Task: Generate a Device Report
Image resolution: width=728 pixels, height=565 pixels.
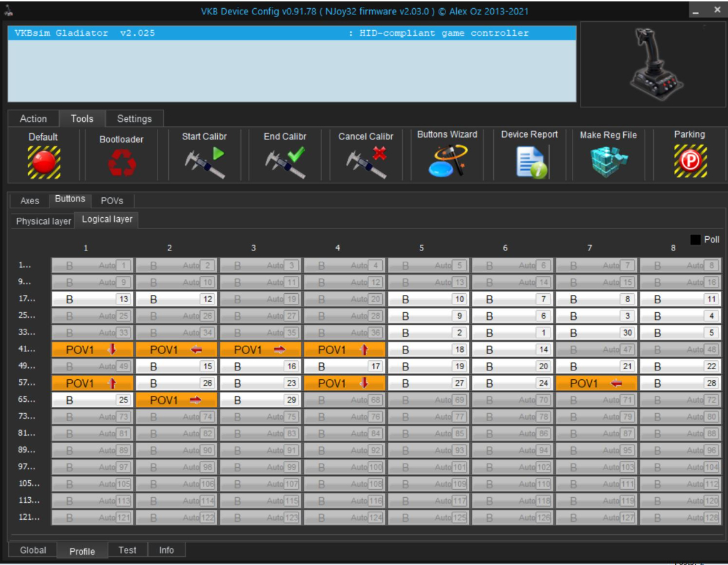Action: [530, 161]
